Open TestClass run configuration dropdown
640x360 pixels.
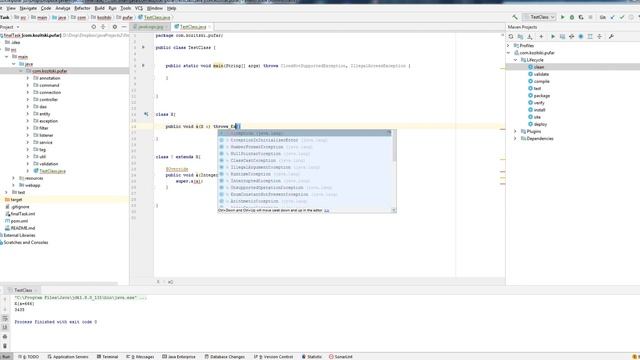click(x=540, y=17)
